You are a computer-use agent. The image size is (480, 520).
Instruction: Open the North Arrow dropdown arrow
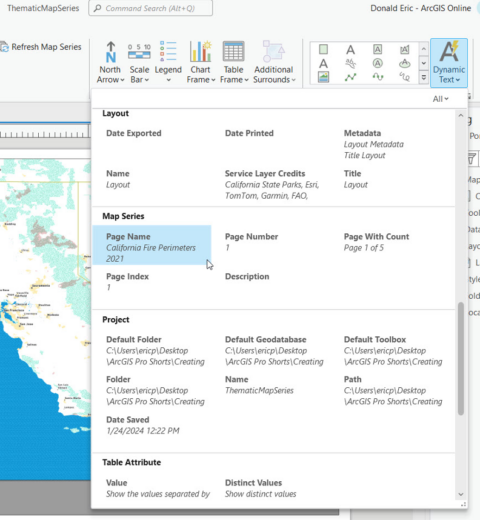[122, 80]
